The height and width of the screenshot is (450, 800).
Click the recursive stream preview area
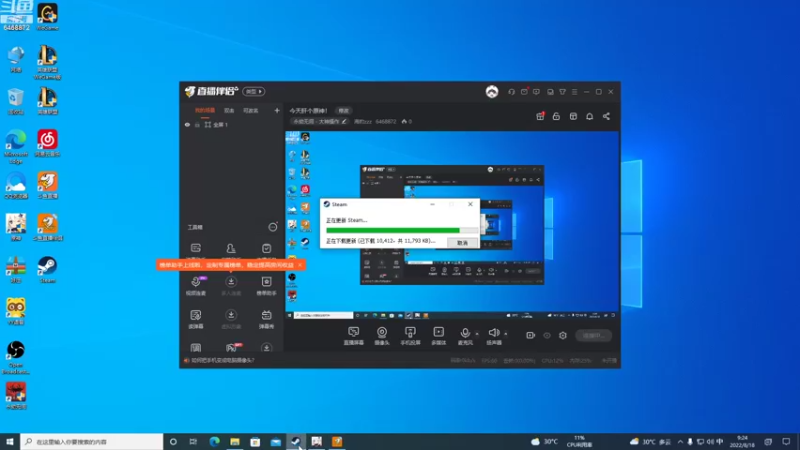[452, 225]
